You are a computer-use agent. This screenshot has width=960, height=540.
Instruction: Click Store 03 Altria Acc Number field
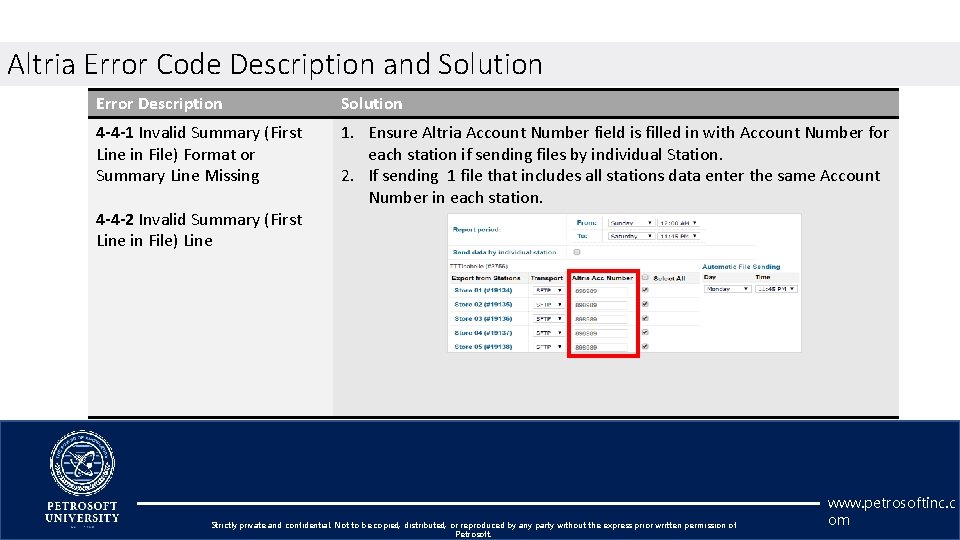click(x=601, y=319)
